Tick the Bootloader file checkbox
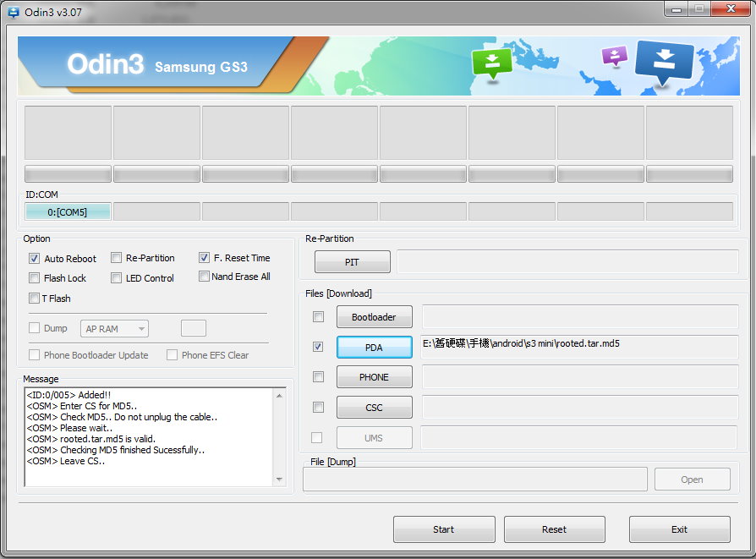The image size is (756, 559). pos(318,317)
